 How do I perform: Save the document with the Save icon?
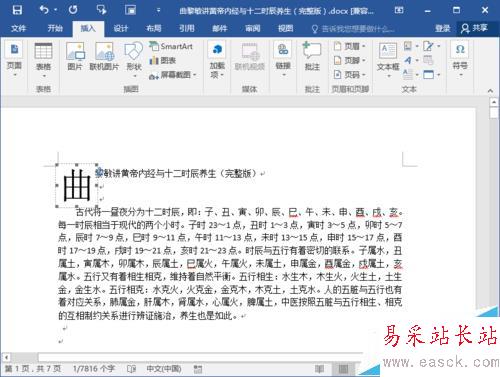click(17, 10)
